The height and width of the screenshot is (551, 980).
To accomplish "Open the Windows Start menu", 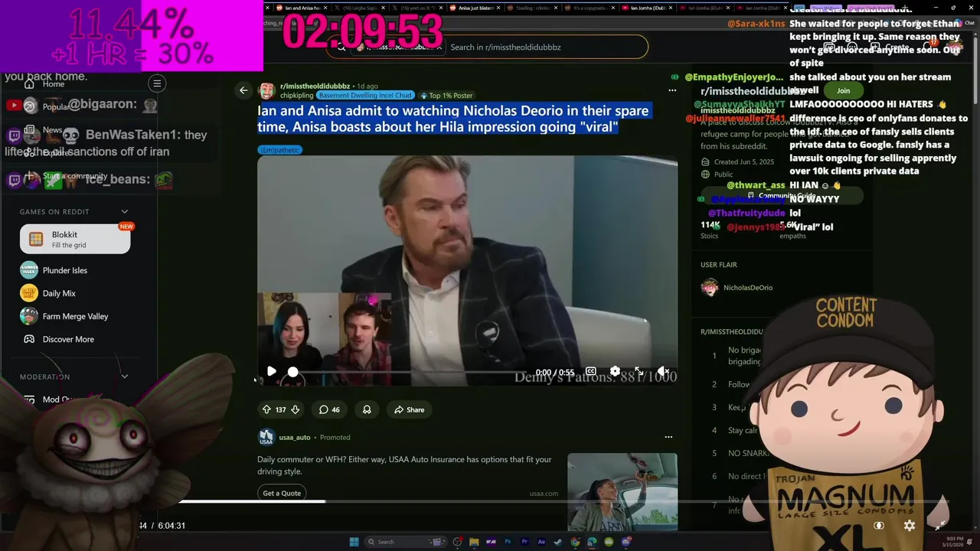I will (x=354, y=542).
